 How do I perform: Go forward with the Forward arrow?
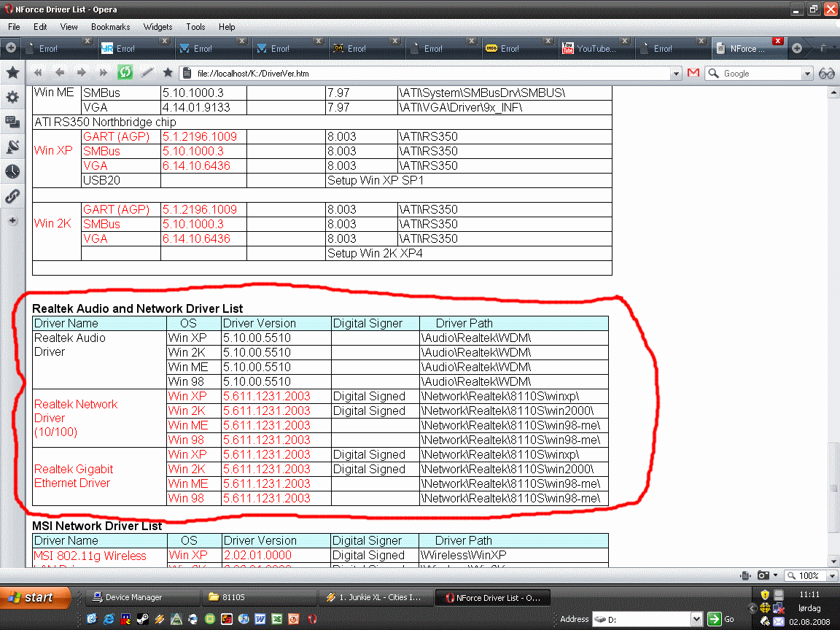click(81, 73)
